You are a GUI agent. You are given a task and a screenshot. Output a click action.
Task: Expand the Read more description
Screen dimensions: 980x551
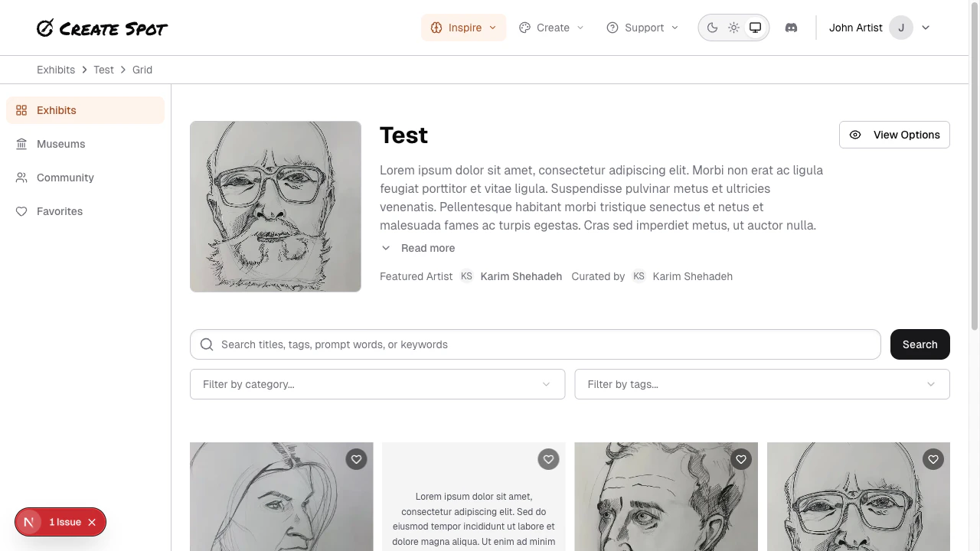(x=427, y=248)
